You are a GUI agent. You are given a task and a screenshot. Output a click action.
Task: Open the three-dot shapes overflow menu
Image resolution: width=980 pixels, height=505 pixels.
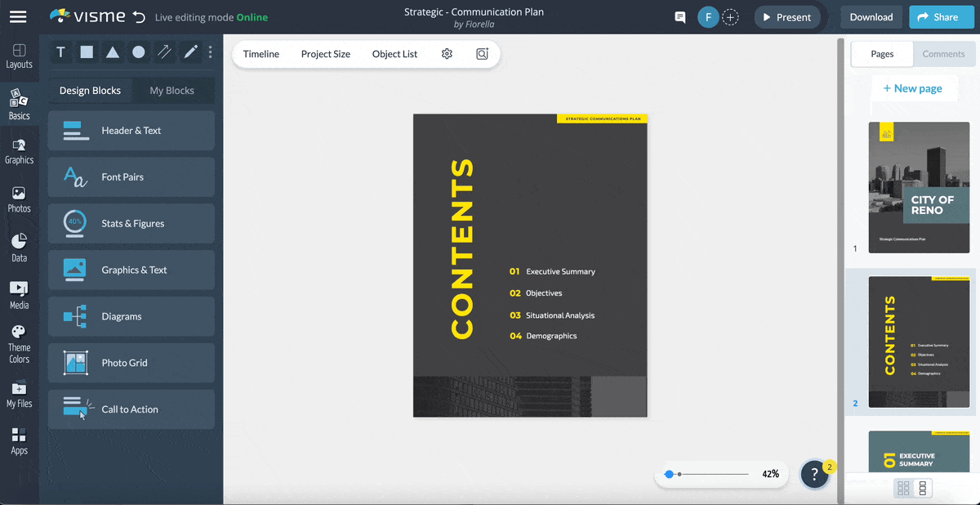click(210, 51)
